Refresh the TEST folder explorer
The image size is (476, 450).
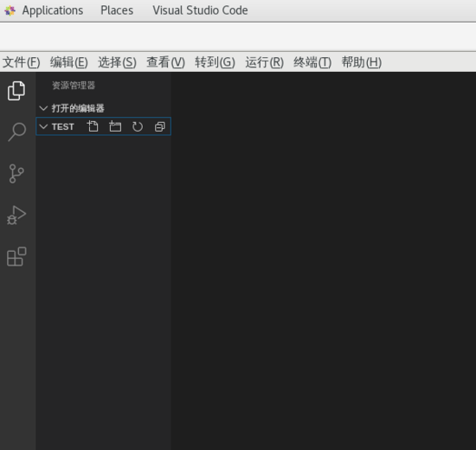pyautogui.click(x=138, y=126)
